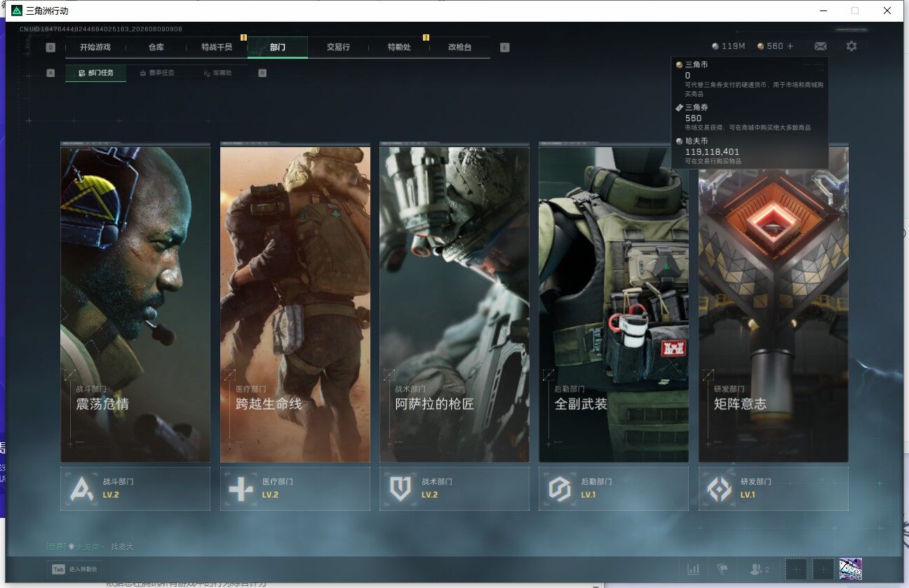The width and height of the screenshot is (909, 588).
Task: Switch to the 开始游戏 tab
Action: coord(95,48)
